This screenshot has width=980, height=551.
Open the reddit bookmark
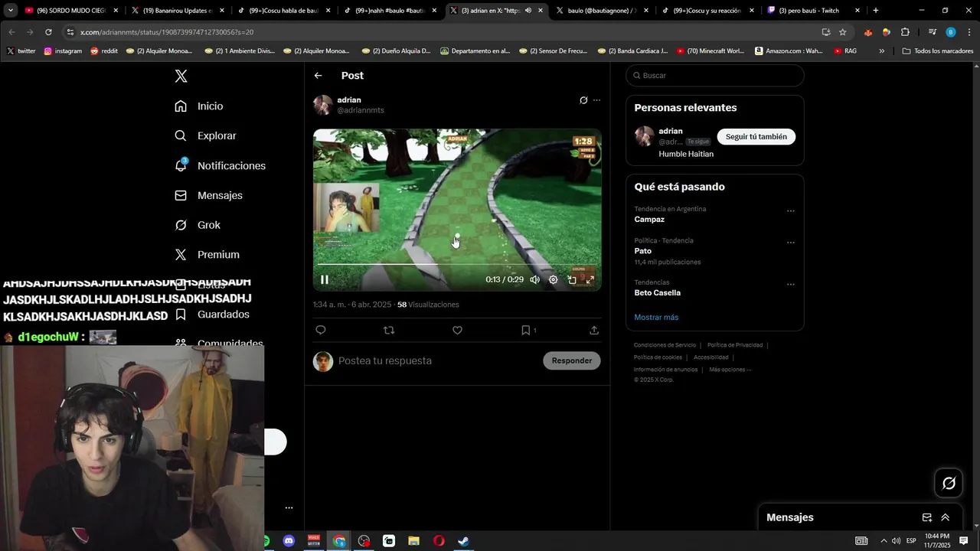tap(104, 51)
